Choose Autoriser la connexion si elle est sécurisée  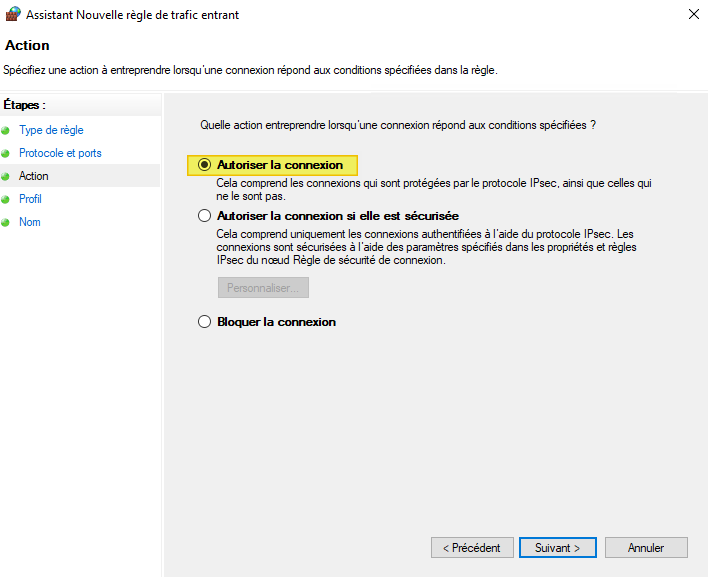click(205, 215)
